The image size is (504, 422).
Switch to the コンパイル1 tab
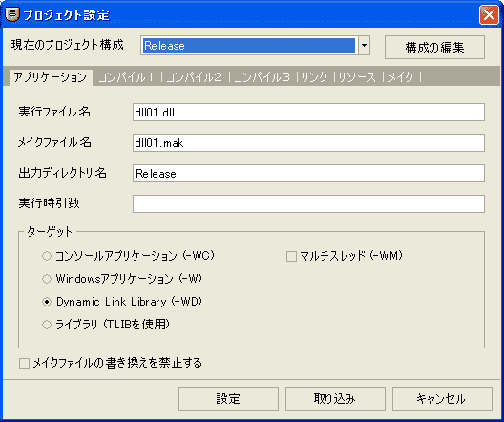point(126,77)
